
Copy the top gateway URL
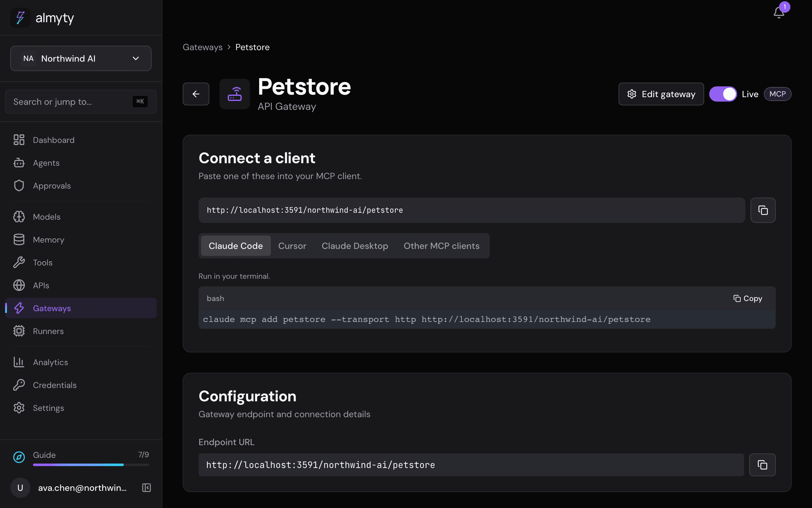click(763, 210)
